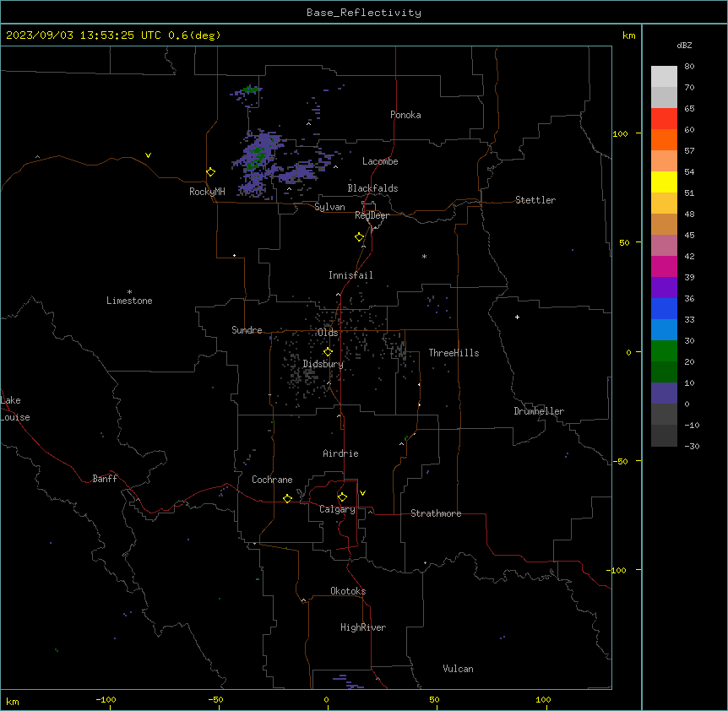Click the HighRiver city label
The height and width of the screenshot is (711, 728).
coord(363,627)
